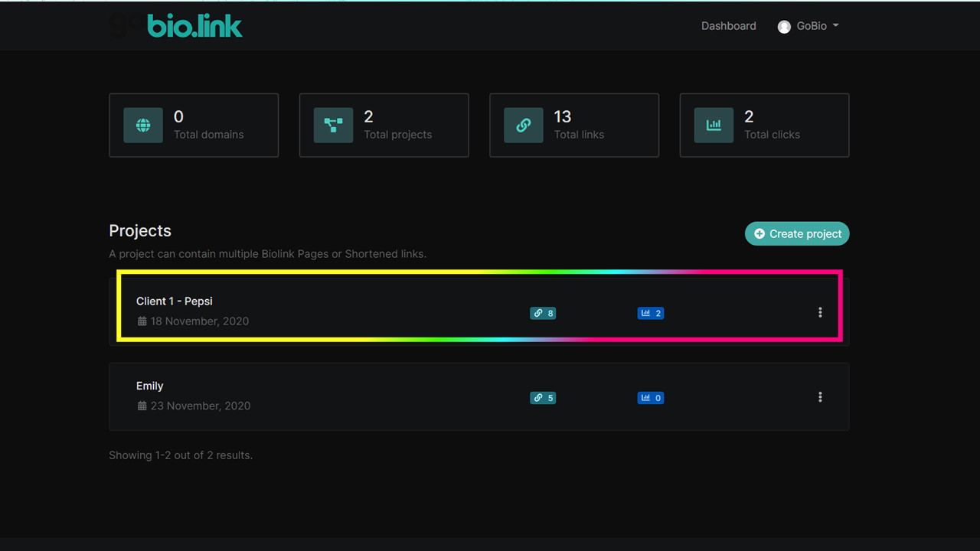Click the globe icon on Total domains card

[142, 125]
